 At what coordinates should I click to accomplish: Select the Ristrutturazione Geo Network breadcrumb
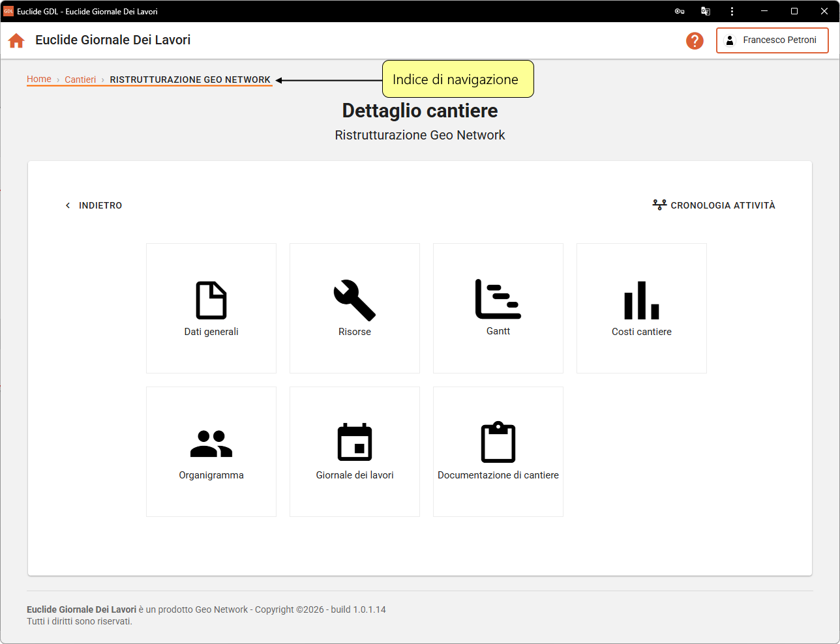click(190, 80)
